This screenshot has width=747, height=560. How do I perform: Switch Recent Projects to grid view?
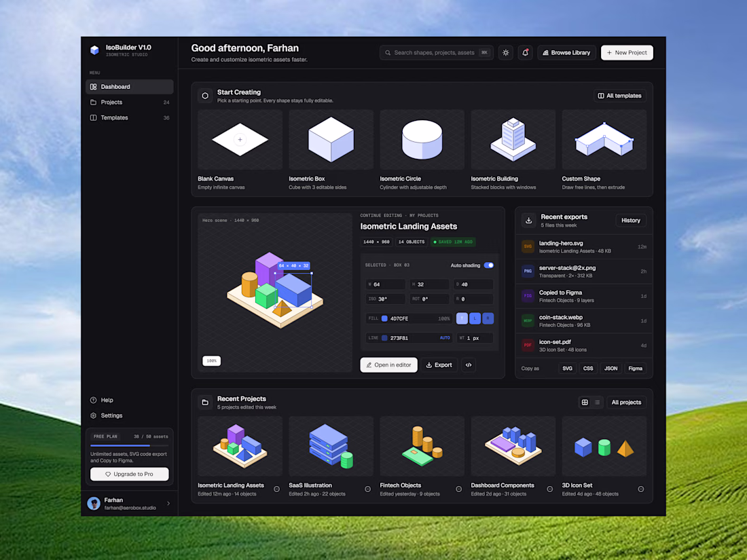click(585, 403)
